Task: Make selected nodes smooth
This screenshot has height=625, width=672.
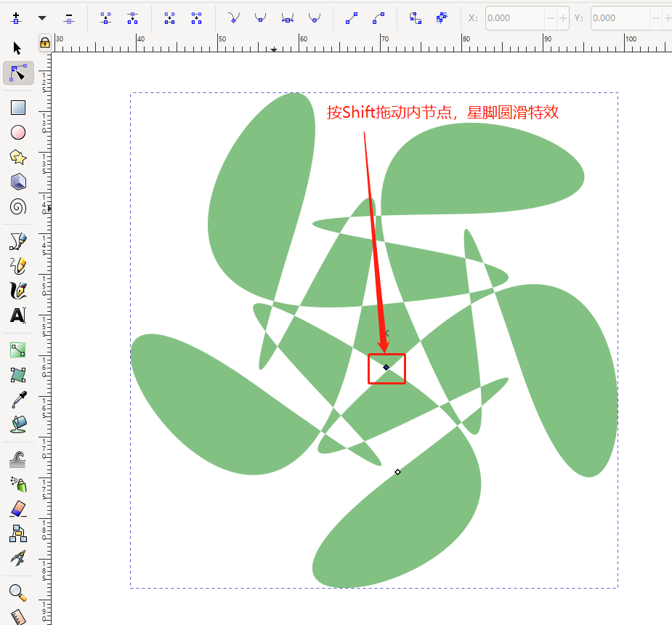Action: point(260,18)
